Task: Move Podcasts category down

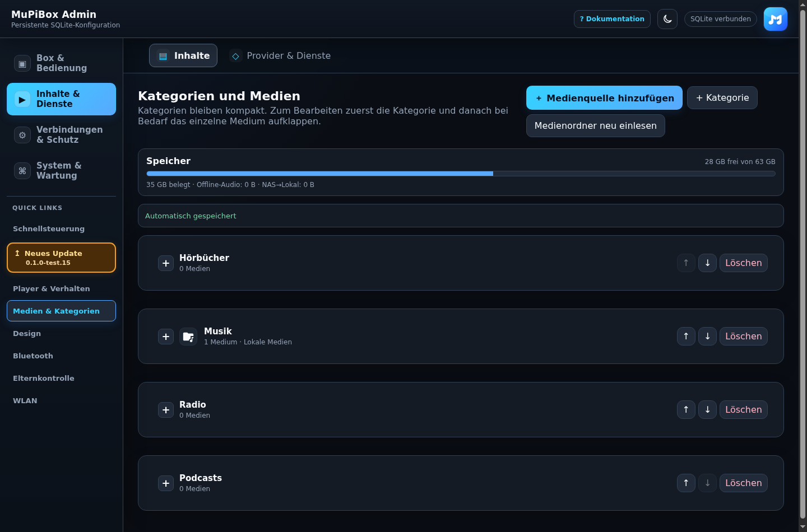Action: [x=707, y=483]
